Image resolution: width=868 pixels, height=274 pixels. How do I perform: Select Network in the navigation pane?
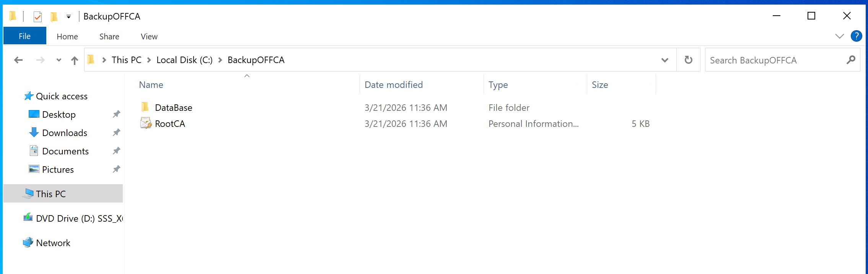point(53,243)
